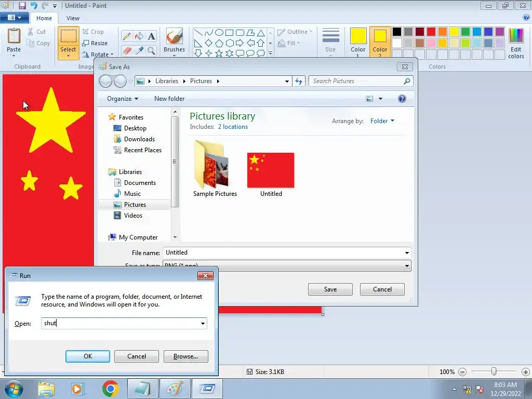Screen dimensions: 532x399
Task: Switch to the Home ribbon tab
Action: pos(44,18)
